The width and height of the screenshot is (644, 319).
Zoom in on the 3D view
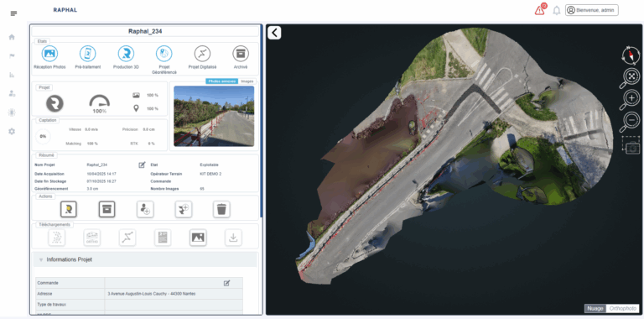[x=631, y=100]
